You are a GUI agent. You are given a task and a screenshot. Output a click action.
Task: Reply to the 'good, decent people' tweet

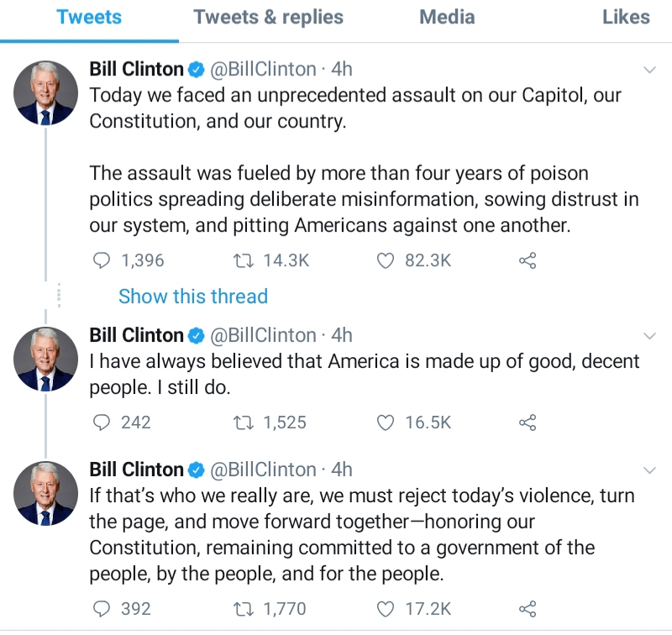(102, 423)
